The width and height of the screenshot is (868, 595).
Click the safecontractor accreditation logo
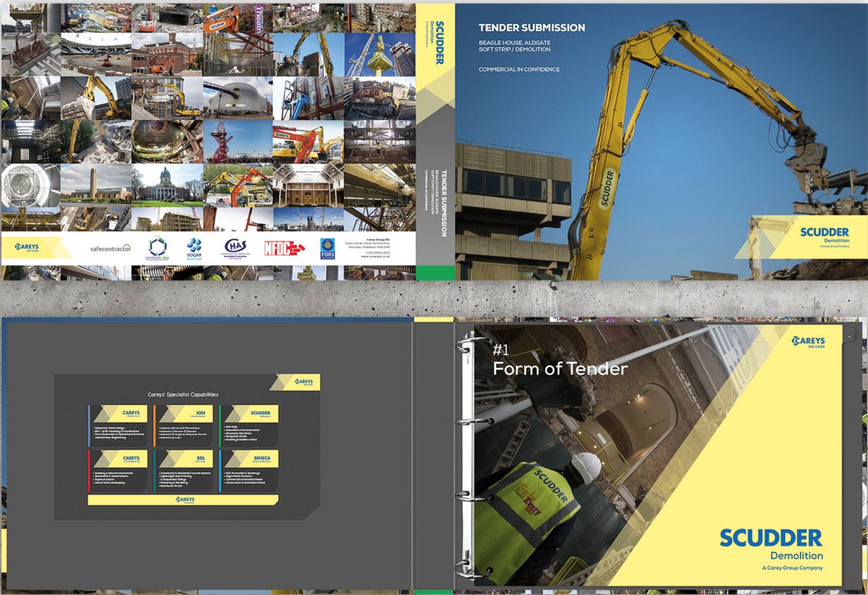tap(111, 248)
